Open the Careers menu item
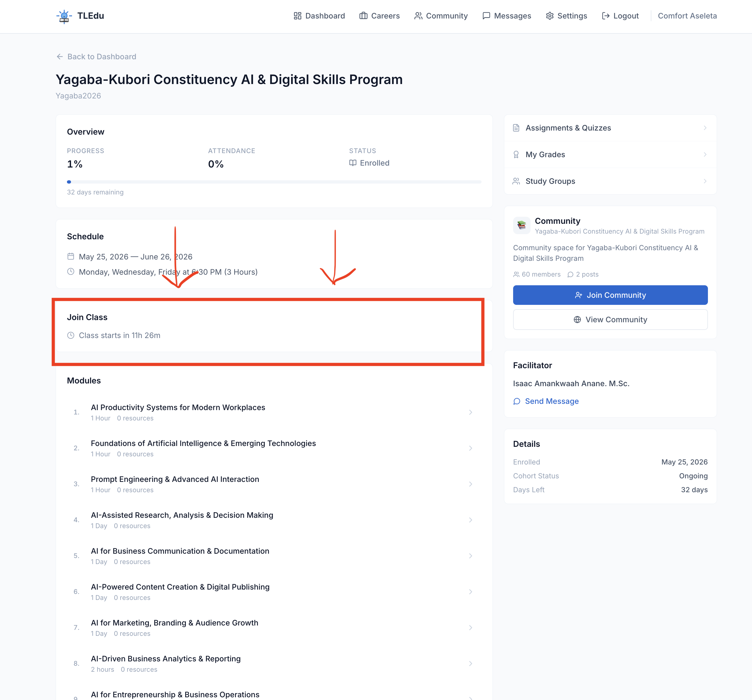The height and width of the screenshot is (700, 752). [380, 16]
